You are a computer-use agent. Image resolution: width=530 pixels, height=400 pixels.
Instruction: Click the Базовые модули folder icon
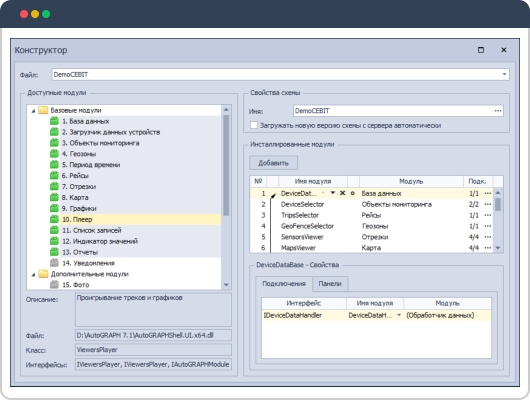[43, 110]
